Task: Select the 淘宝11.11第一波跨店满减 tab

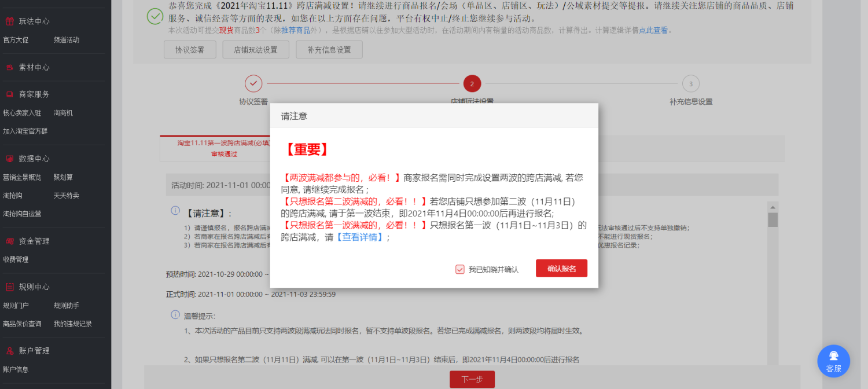Action: 223,148
